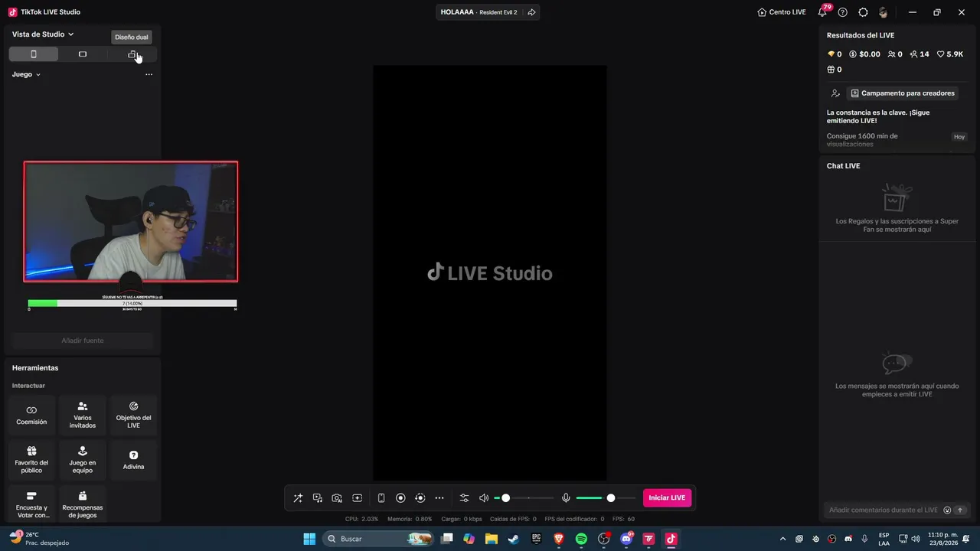Click the CPU: 2.03% status text
980x551 pixels.
click(x=361, y=519)
